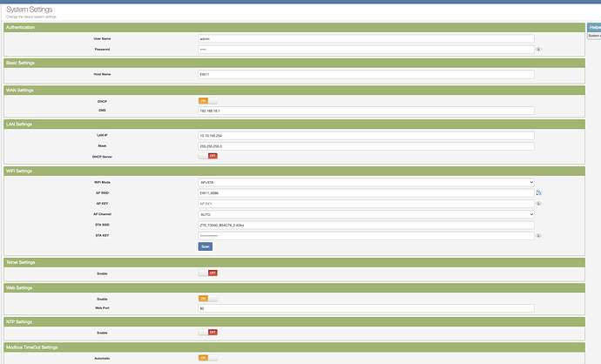
Task: Focus the LAN IP field
Action: pyautogui.click(x=366, y=136)
